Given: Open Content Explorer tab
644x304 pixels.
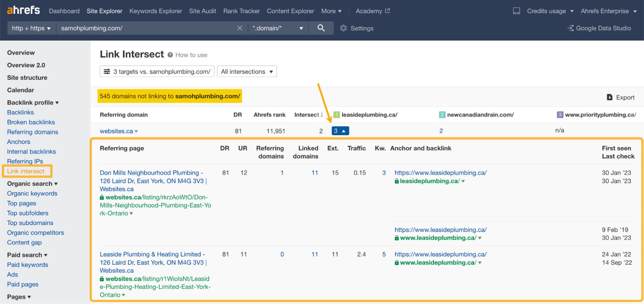Looking at the screenshot, I should click(290, 11).
